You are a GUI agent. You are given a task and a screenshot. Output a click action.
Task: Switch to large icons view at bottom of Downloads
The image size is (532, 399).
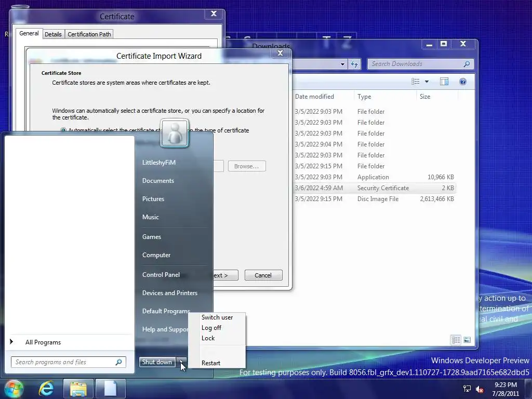coord(467,340)
